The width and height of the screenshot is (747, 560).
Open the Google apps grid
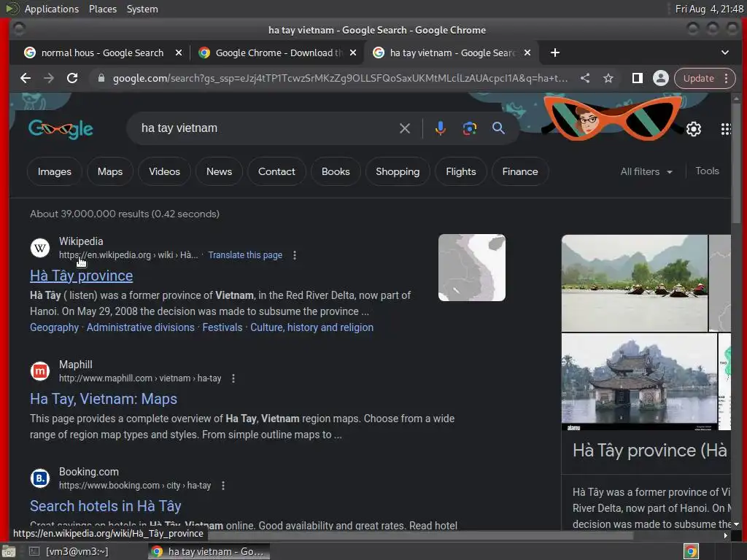tap(726, 128)
